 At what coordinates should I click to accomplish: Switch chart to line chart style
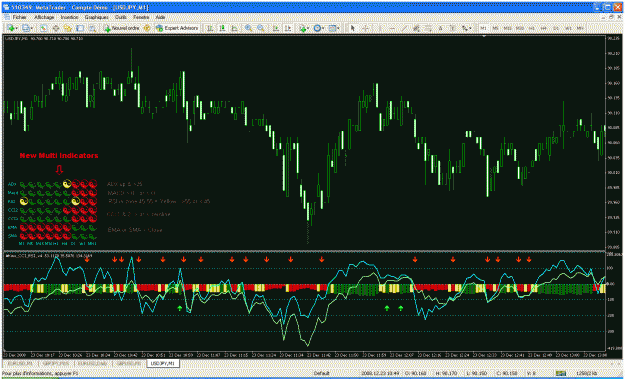tap(234, 28)
